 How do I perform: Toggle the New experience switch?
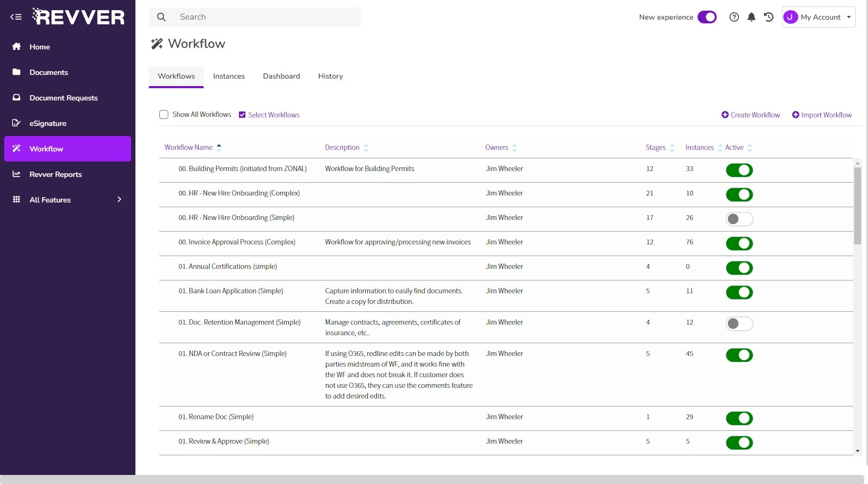(x=707, y=17)
